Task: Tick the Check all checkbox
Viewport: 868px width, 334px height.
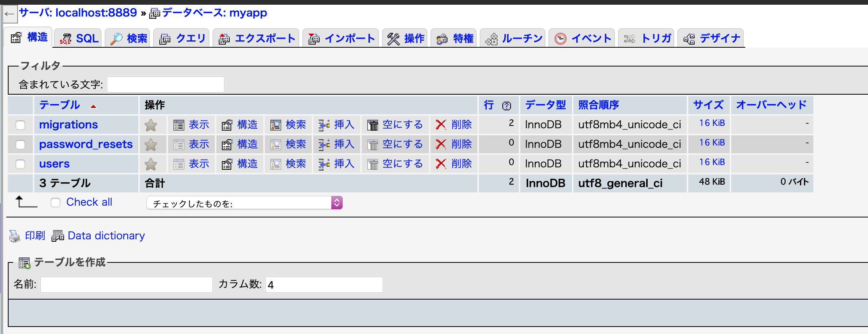Action: 55,203
